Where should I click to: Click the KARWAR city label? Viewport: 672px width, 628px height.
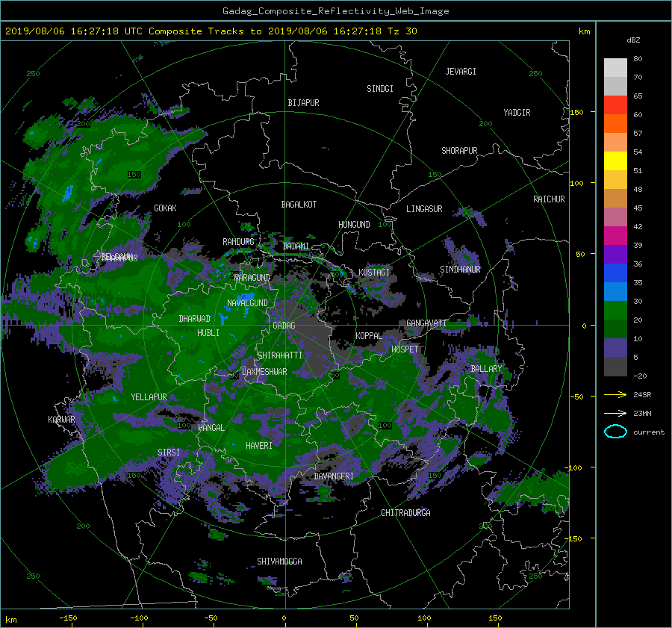[61, 420]
